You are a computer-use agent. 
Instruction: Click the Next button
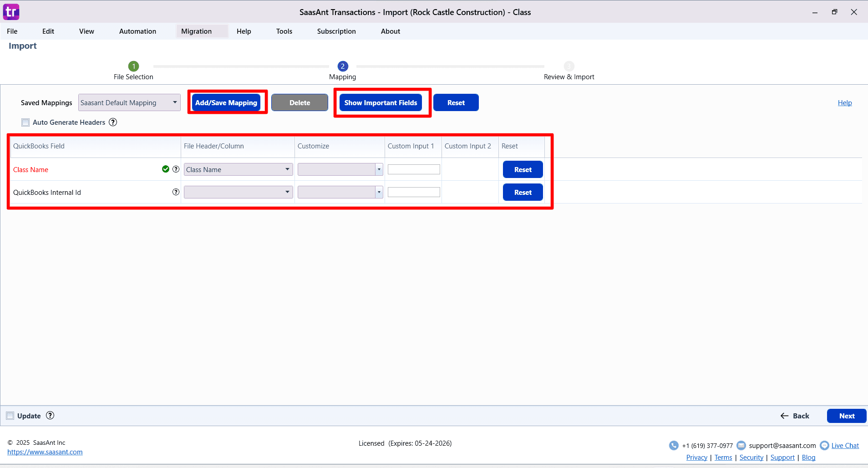(847, 416)
